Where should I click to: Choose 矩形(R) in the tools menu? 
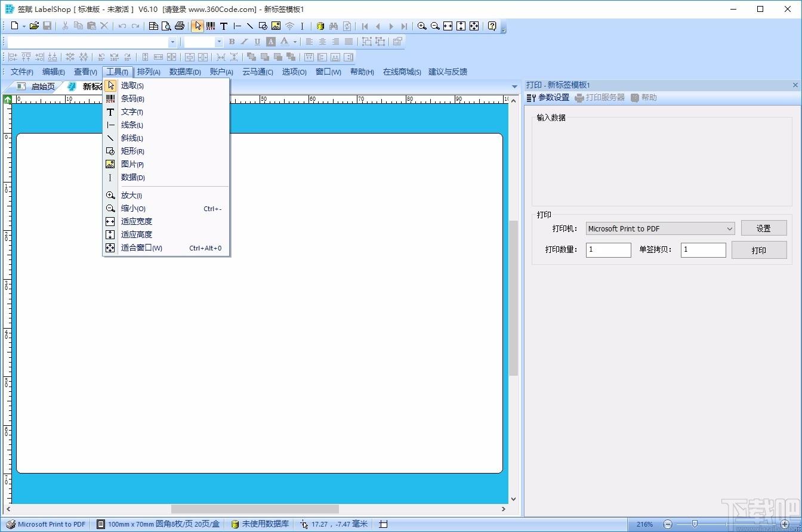coord(166,151)
